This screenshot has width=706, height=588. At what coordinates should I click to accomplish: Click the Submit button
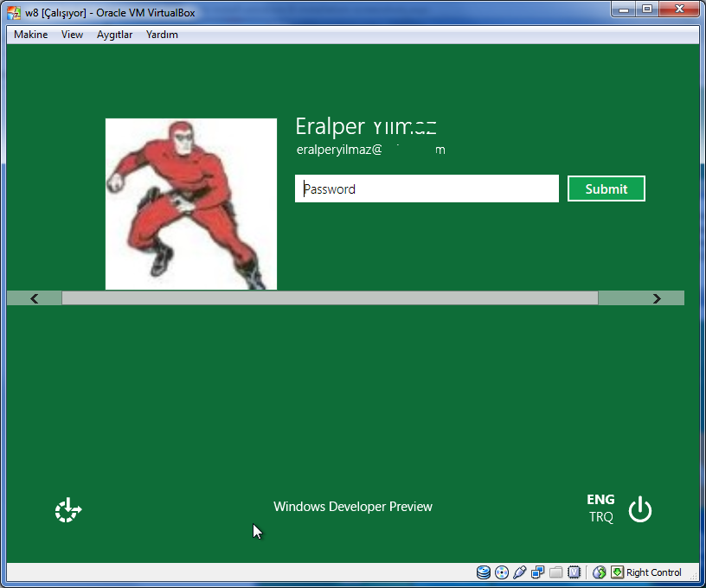[606, 189]
